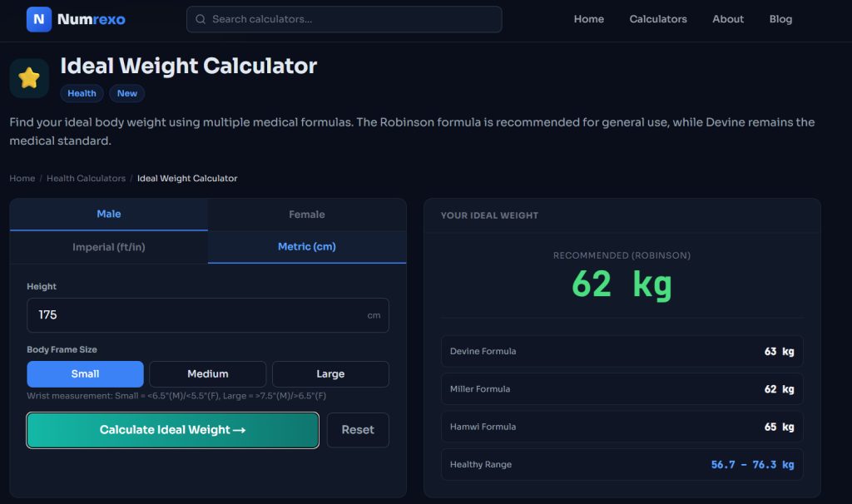
Task: Click the Miller Formula result row
Action: [x=622, y=389]
